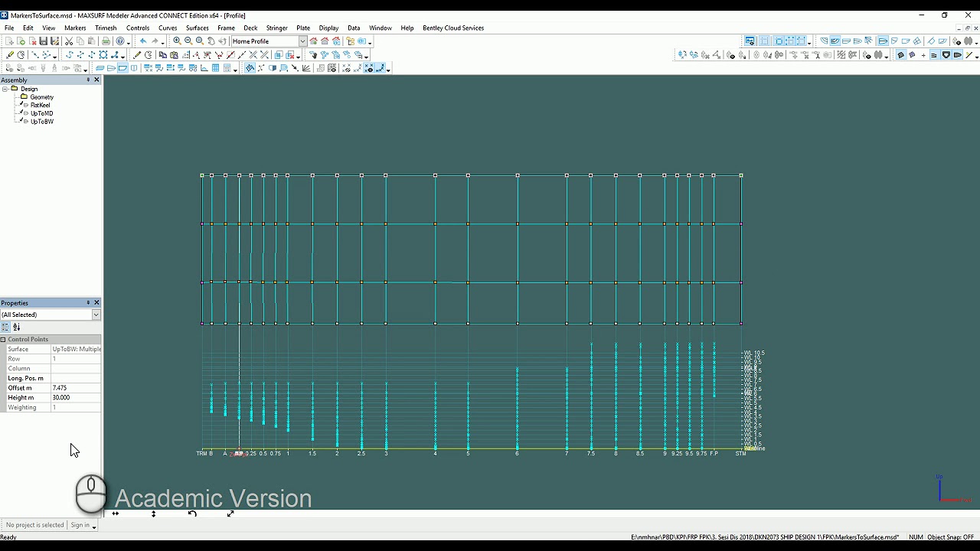Click the Add Curve pencil icon
This screenshot has width=980, height=551.
click(x=137, y=55)
